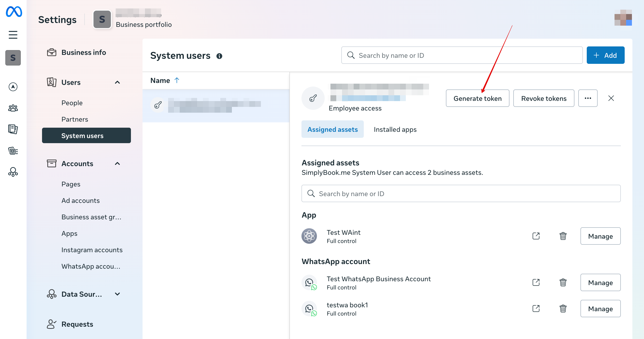Viewport: 644px width, 339px height.
Task: Click System users info icon
Action: click(219, 56)
